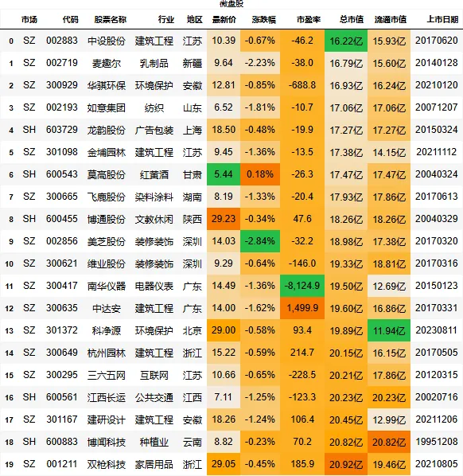Click the 1,499.9 PE ratio cell
Viewport: 463px width, 476px height.
pyautogui.click(x=302, y=308)
